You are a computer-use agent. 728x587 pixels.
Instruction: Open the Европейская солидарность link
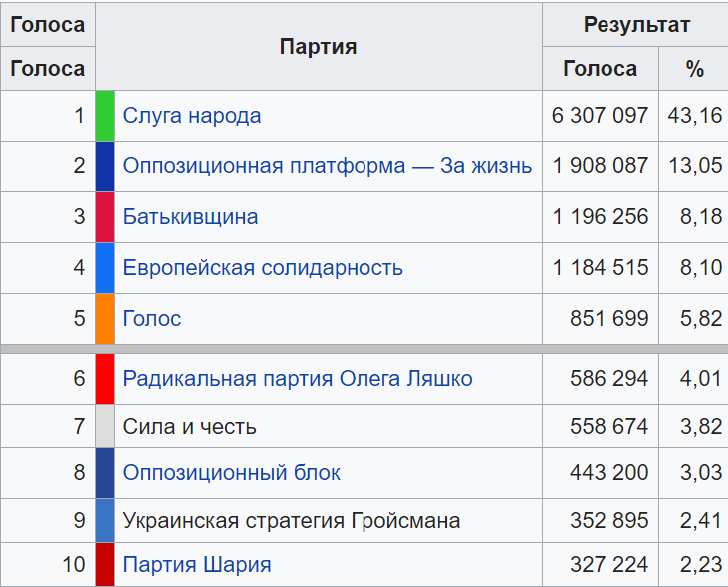(263, 268)
